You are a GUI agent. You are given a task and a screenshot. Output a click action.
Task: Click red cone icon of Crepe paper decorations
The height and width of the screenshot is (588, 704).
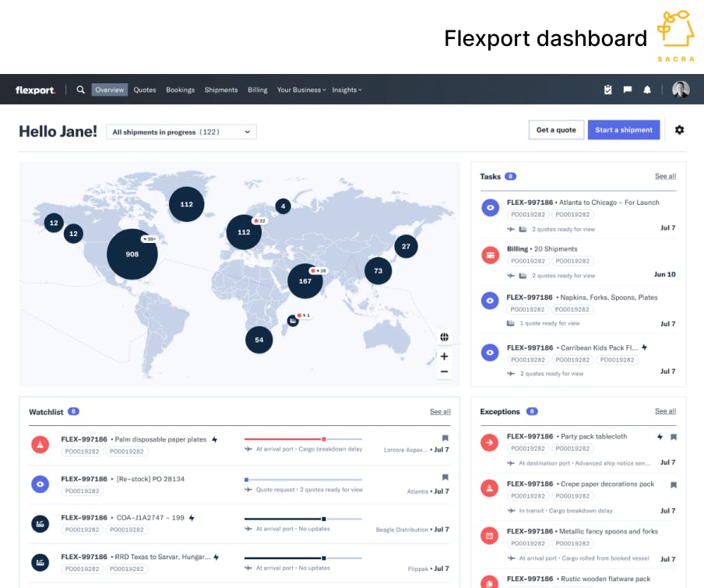pos(489,488)
